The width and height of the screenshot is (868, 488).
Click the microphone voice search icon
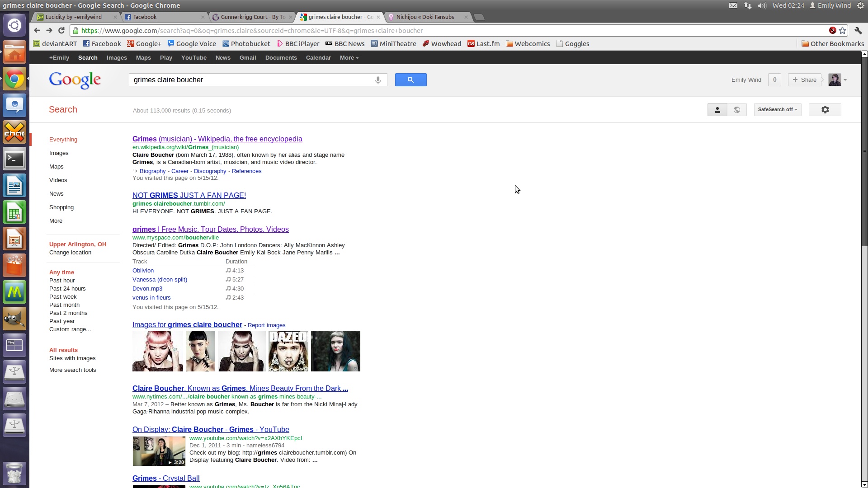378,80
